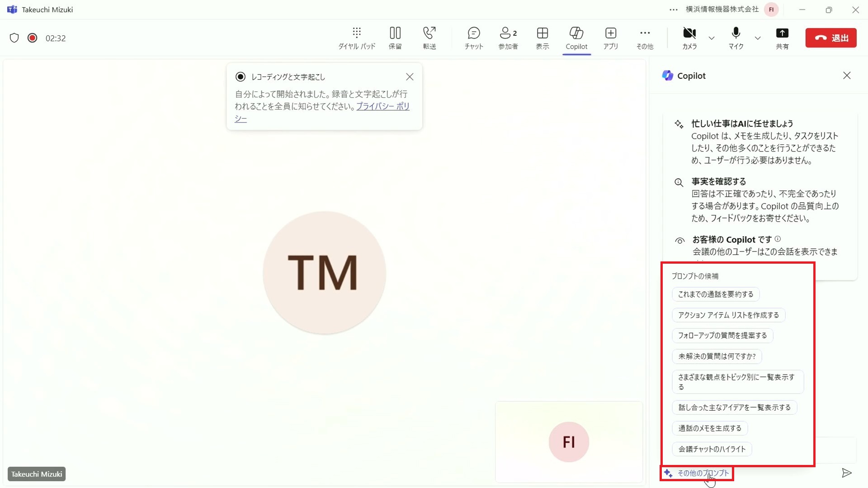The image size is (868, 488).
Task: Turn on camera (カメラ)
Action: [689, 38]
